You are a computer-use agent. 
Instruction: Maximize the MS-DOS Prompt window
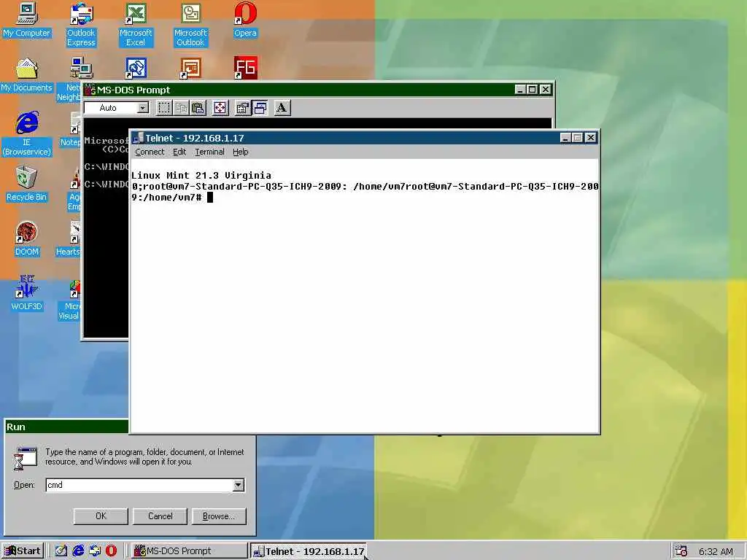pyautogui.click(x=533, y=89)
